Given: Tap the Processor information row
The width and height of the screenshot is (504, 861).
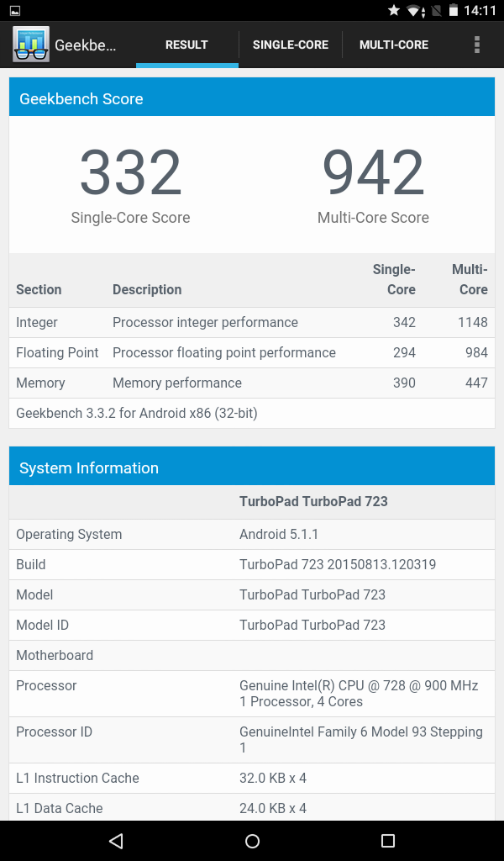Looking at the screenshot, I should 252,694.
